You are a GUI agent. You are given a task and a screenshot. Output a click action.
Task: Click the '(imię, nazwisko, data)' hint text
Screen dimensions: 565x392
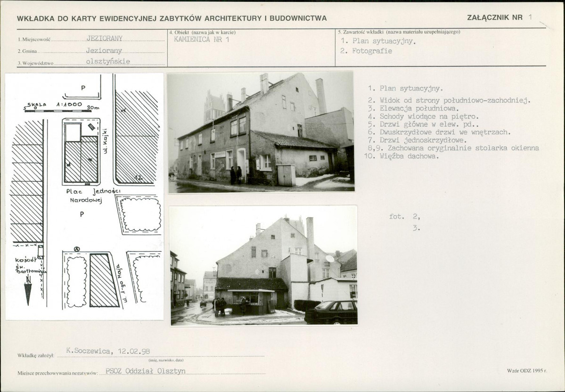point(166,360)
